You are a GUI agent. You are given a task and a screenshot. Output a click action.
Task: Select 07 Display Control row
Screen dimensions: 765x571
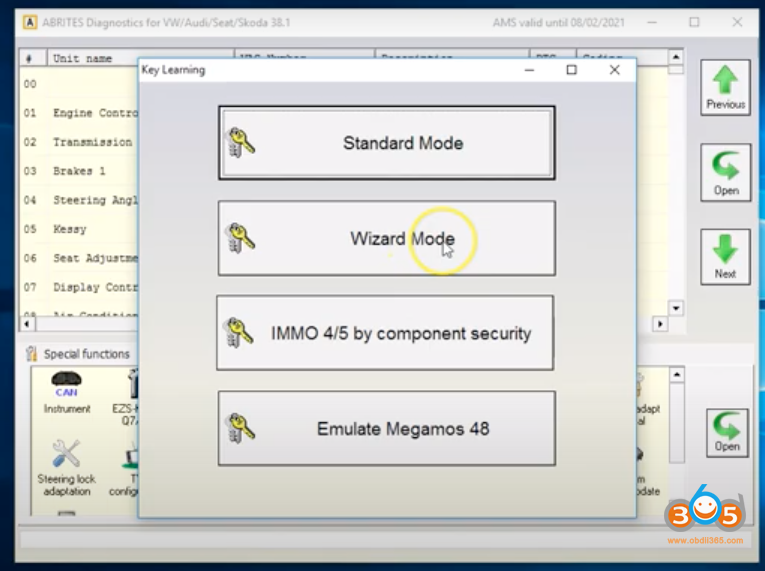[81, 287]
